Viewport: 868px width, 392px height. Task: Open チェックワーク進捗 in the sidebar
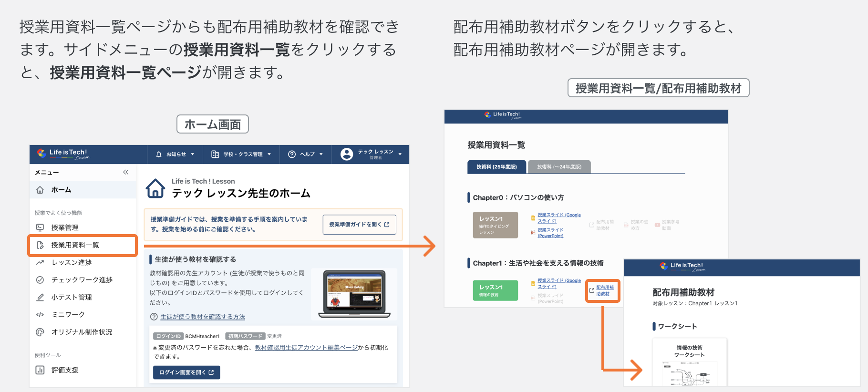point(83,280)
